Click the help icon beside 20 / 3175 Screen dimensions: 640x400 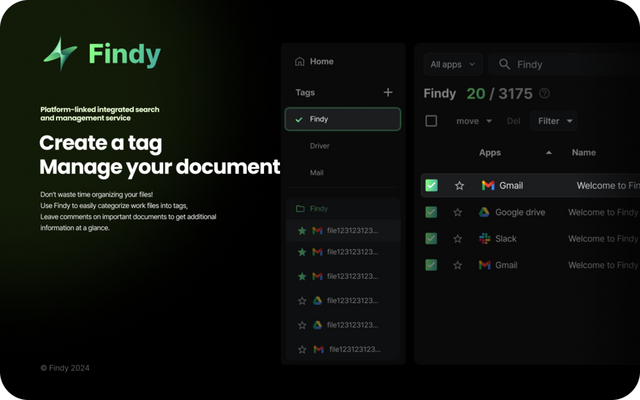point(544,94)
